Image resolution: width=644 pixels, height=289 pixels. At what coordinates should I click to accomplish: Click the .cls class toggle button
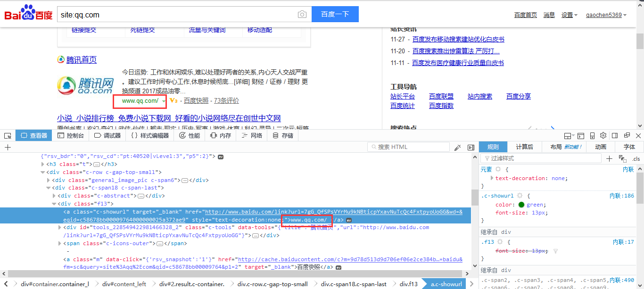point(636,159)
